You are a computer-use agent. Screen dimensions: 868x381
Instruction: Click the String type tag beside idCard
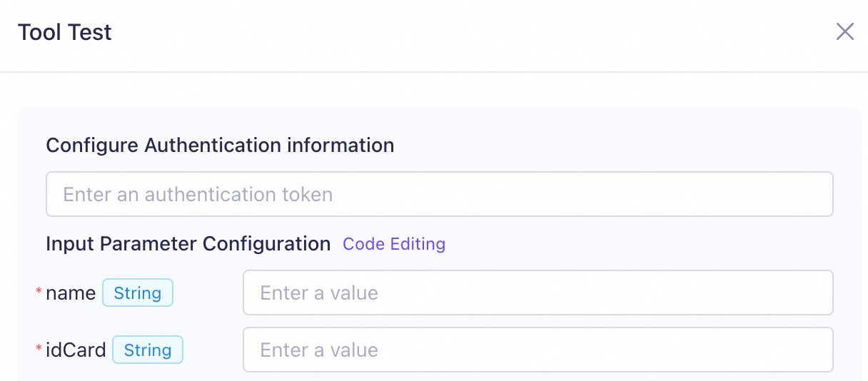[x=148, y=350]
